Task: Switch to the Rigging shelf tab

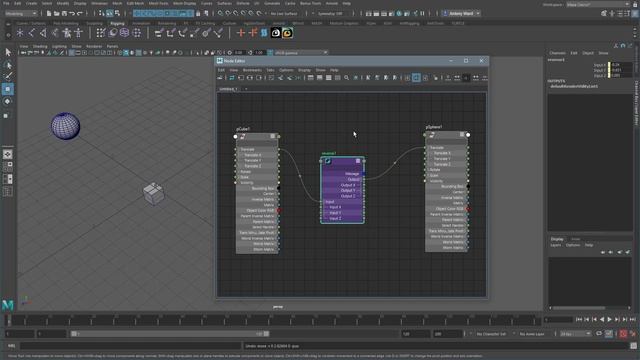Action: (117, 23)
